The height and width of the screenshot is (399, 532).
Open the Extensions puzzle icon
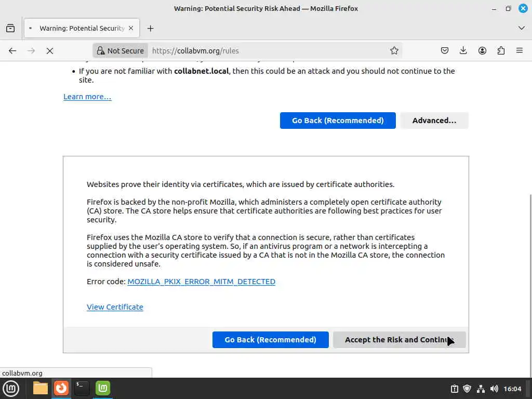coord(501,51)
